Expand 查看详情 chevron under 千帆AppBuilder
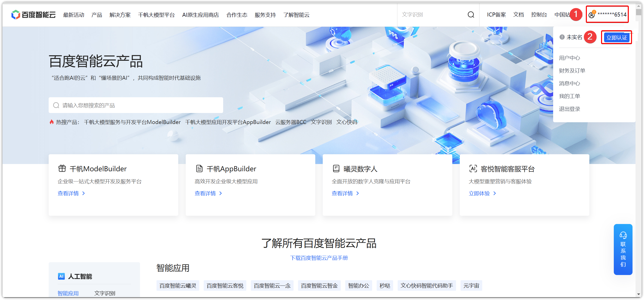 tap(220, 193)
